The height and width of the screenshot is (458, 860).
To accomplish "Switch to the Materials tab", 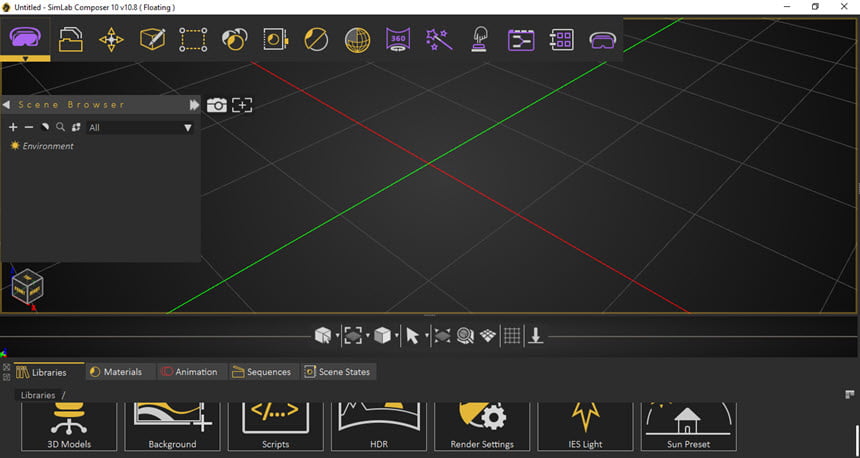I will coord(121,372).
